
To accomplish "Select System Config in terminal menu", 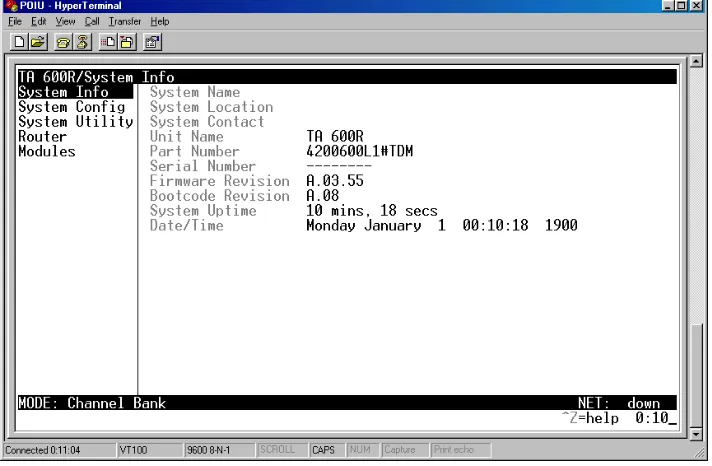I will point(72,107).
